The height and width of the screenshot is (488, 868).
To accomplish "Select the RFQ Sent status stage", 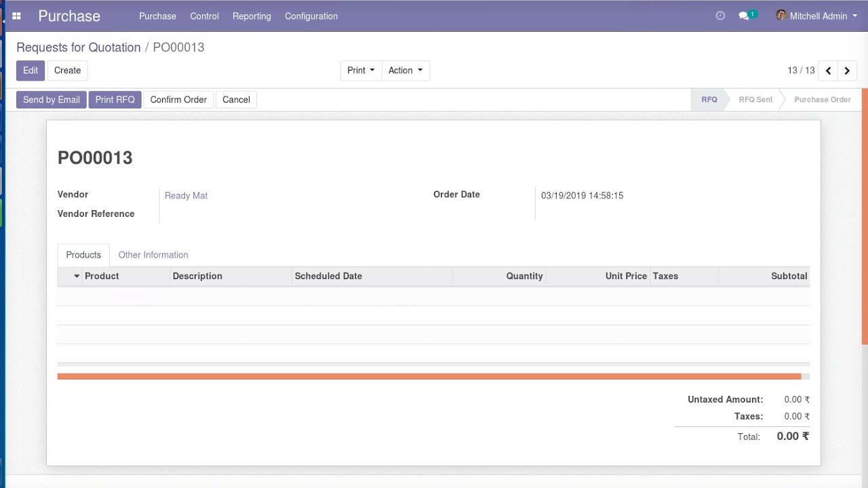I will [755, 100].
